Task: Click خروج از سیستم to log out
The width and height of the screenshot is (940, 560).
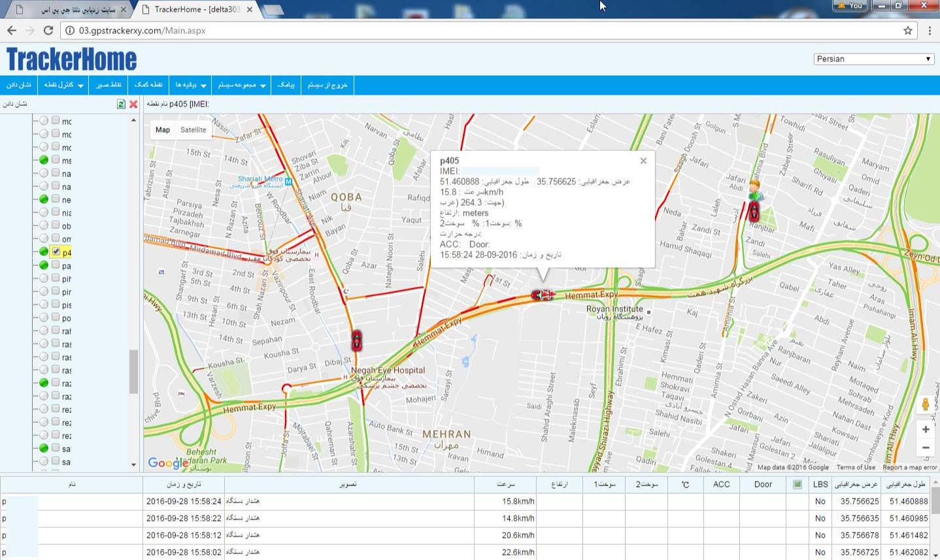Action: coord(327,85)
